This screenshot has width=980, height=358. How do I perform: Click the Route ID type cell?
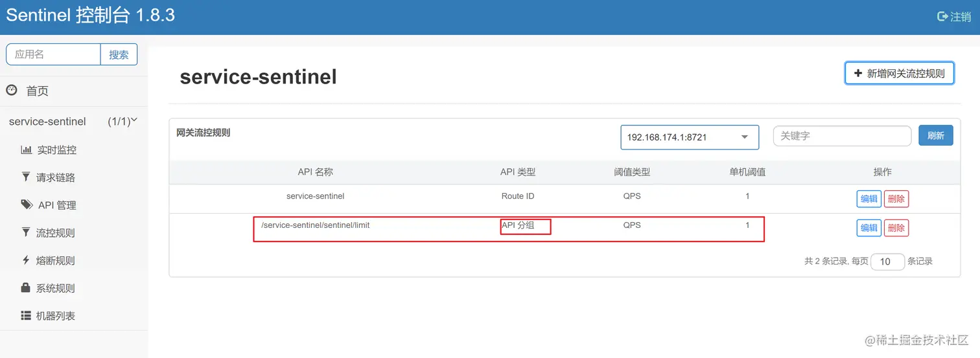[x=518, y=196]
